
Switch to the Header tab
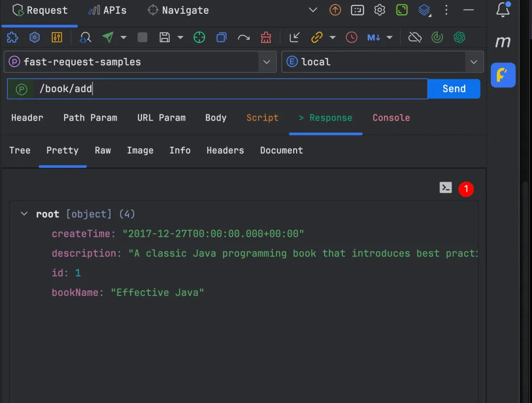click(x=27, y=118)
